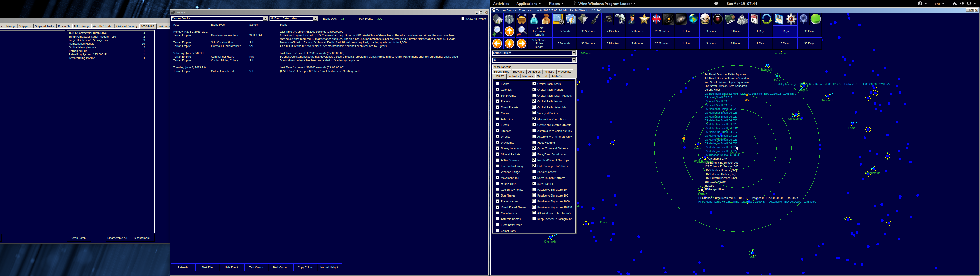Click the green circular-arrows refresh icon
Screen dimensions: 980x276
coord(767,19)
